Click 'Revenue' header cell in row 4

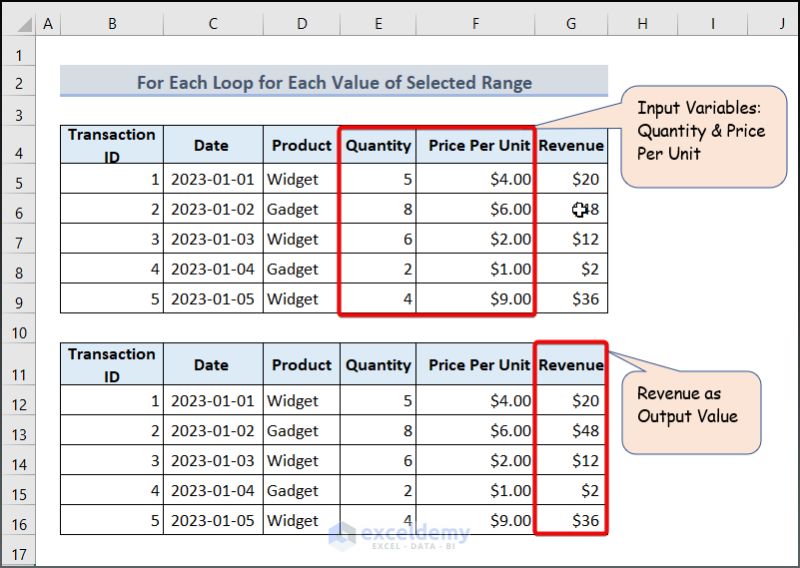571,144
